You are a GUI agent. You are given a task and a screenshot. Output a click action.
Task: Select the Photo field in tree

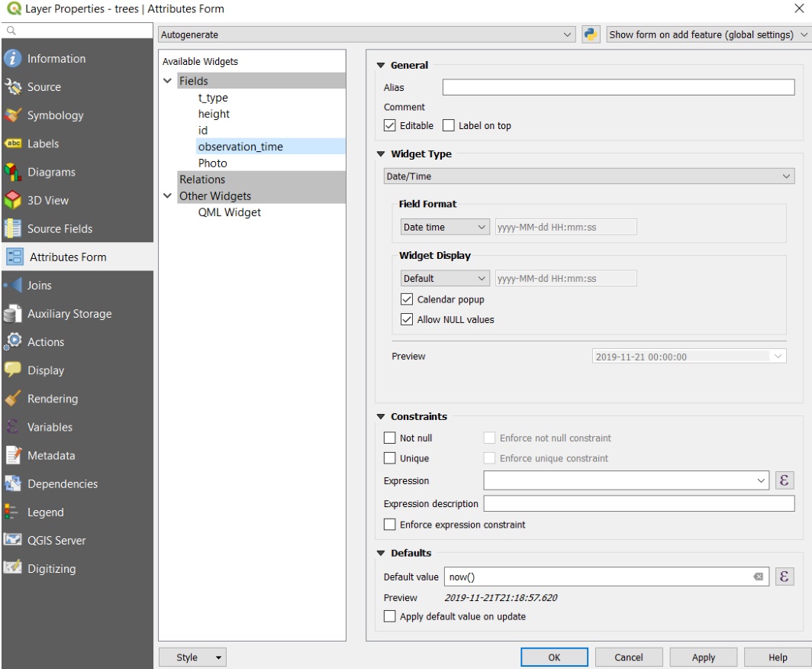(x=212, y=163)
